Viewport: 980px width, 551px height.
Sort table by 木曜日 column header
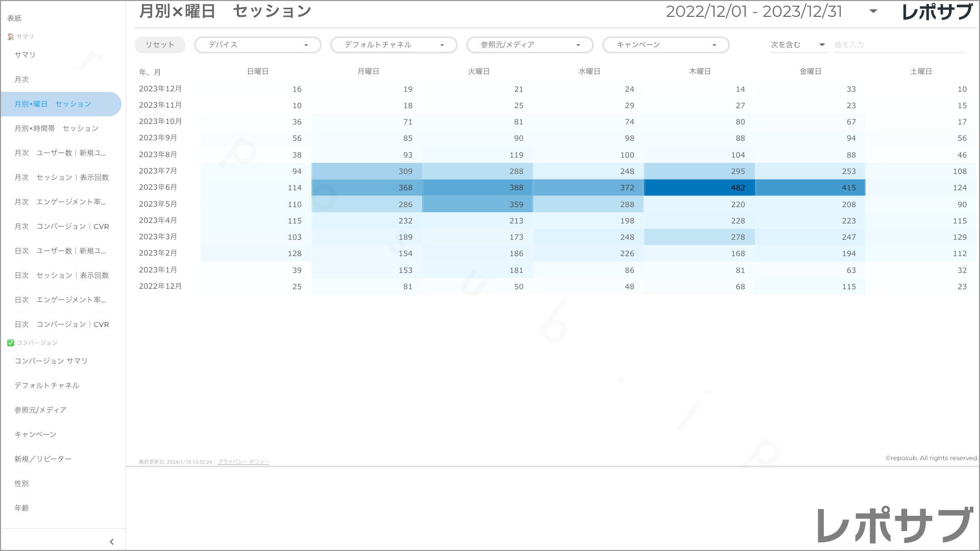pyautogui.click(x=700, y=71)
